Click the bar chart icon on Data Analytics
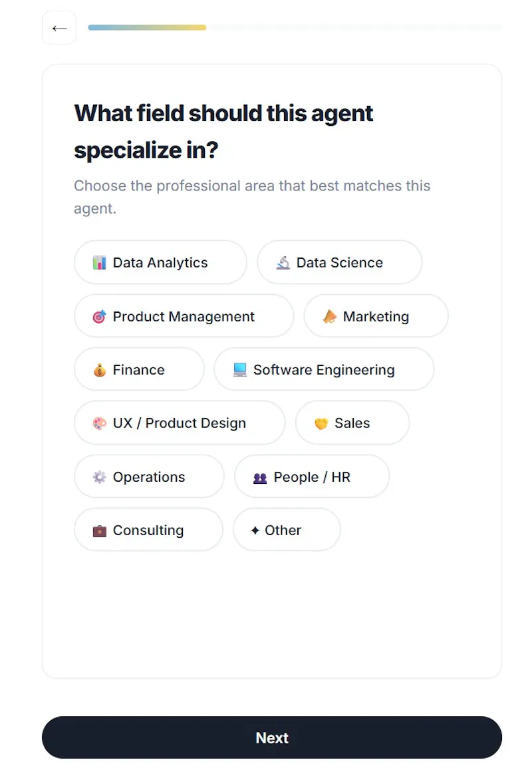Viewport: 532px width, 780px height. [x=100, y=263]
